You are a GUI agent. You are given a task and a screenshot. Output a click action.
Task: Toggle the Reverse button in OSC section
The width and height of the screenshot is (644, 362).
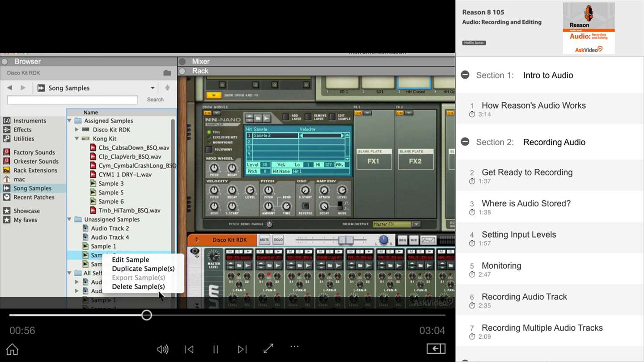(305, 206)
